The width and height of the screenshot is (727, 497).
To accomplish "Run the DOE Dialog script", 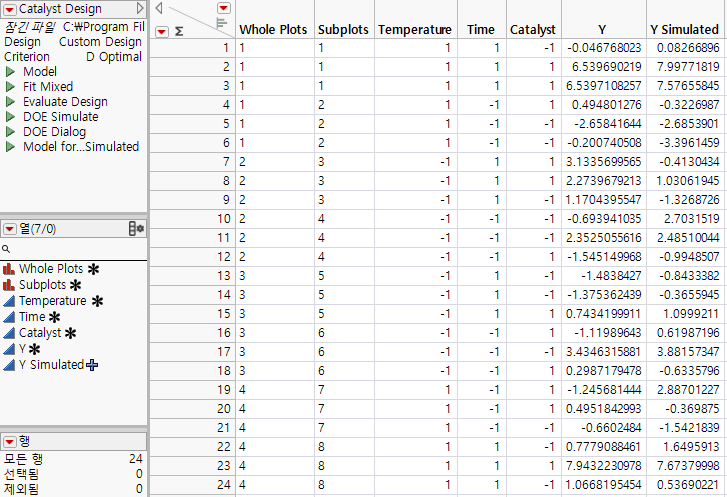I will 10,132.
